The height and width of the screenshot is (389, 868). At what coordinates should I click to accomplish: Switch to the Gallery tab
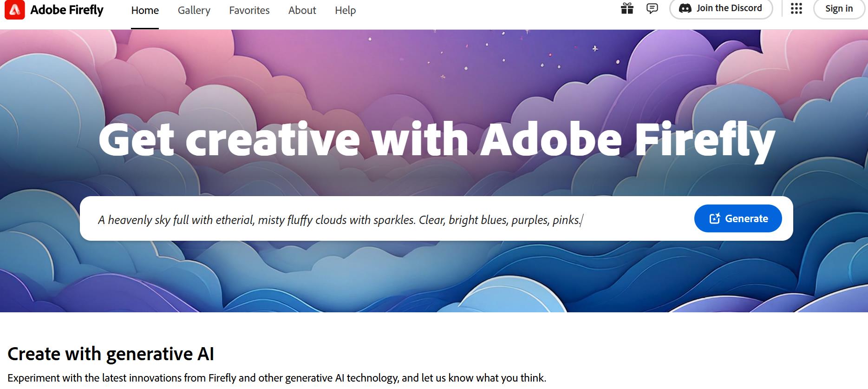[x=194, y=10]
